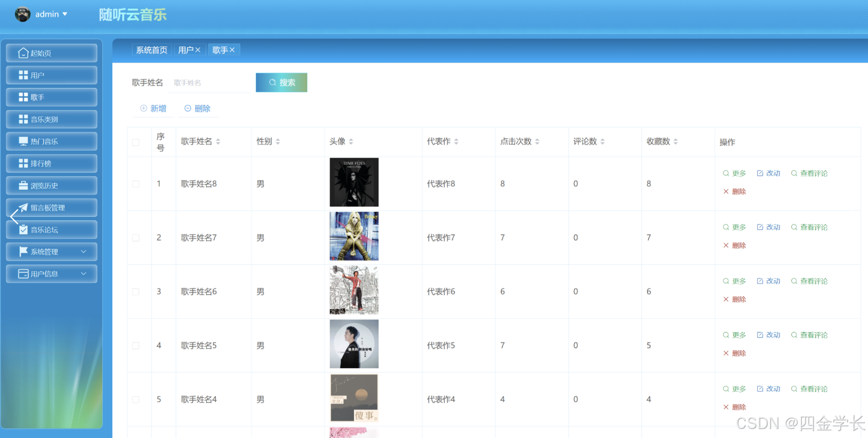The image size is (868, 438).
Task: Open the 用户 sidebar menu item
Action: [x=51, y=75]
